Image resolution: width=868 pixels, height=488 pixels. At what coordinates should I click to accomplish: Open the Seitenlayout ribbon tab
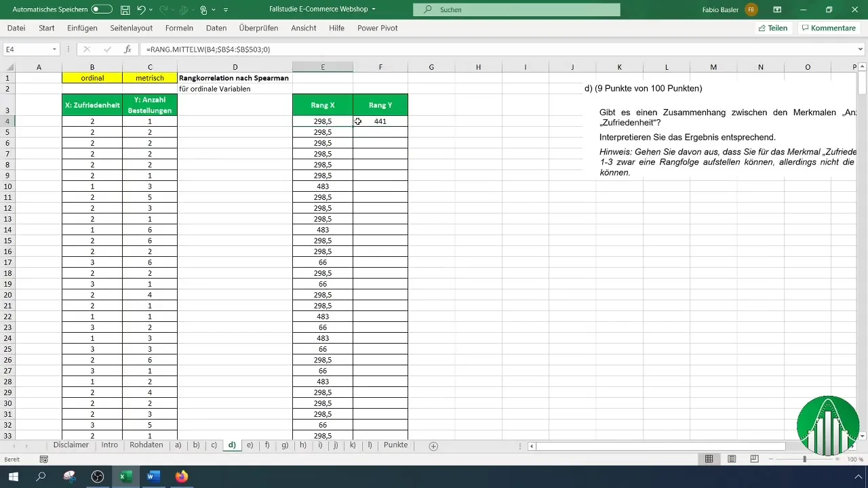tap(132, 28)
